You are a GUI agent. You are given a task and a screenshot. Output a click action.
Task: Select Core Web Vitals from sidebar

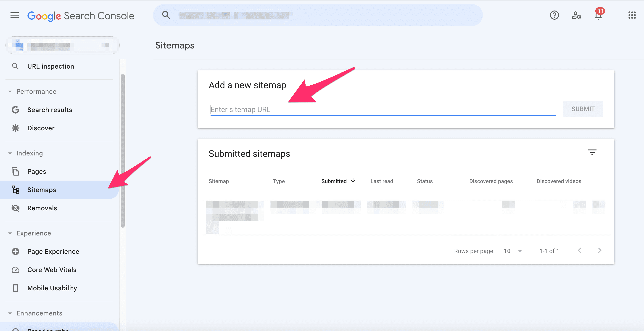click(51, 269)
